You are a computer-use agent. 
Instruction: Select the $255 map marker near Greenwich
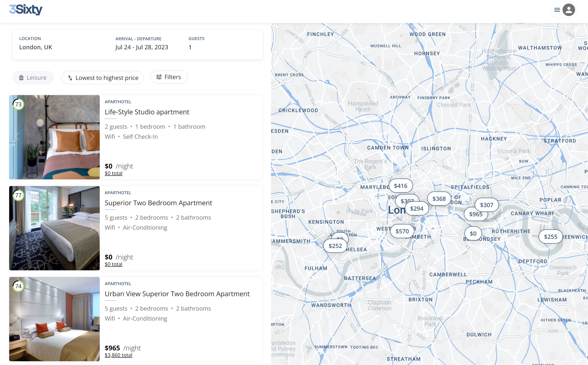point(550,237)
